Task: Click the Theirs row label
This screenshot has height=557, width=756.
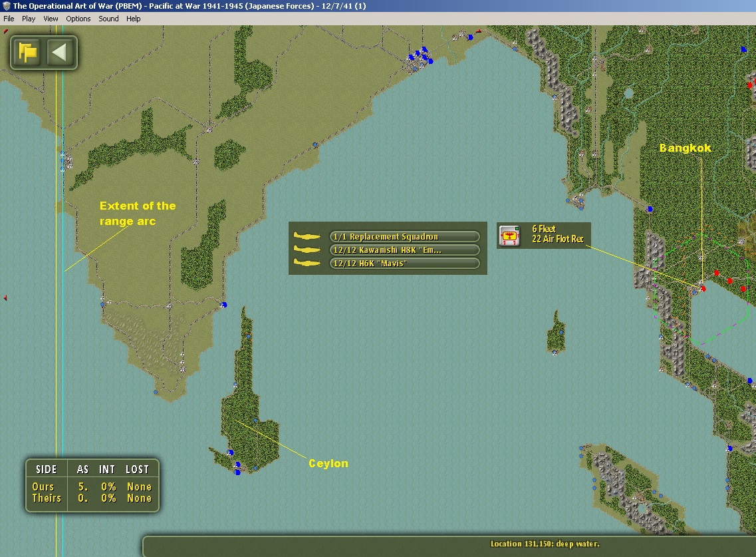Action: click(47, 498)
